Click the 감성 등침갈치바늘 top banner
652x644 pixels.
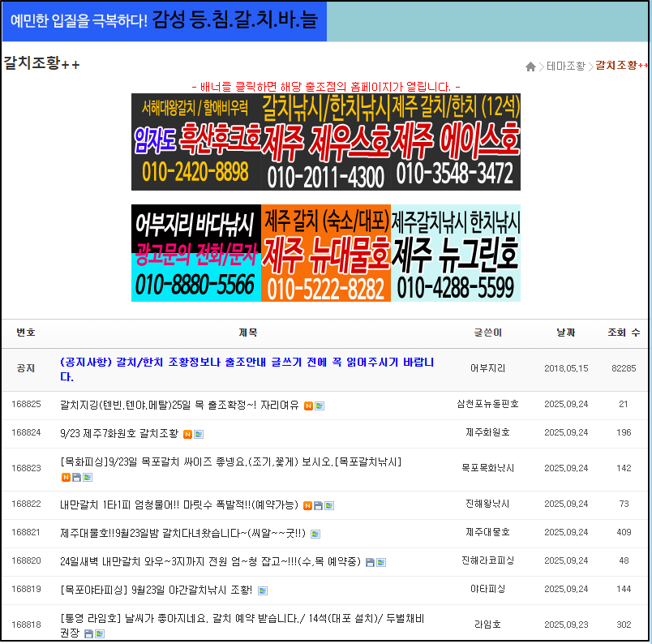tap(162, 21)
